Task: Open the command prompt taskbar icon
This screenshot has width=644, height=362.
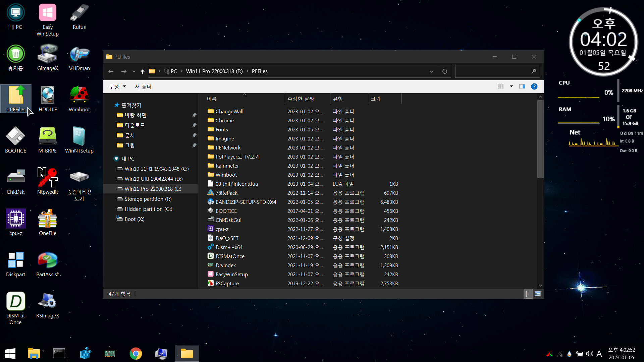Action: [x=59, y=354]
